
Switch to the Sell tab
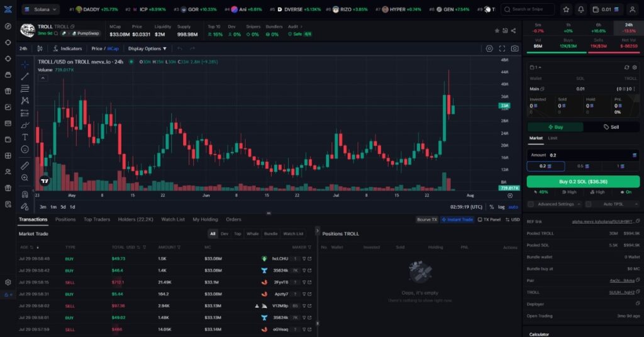click(611, 127)
